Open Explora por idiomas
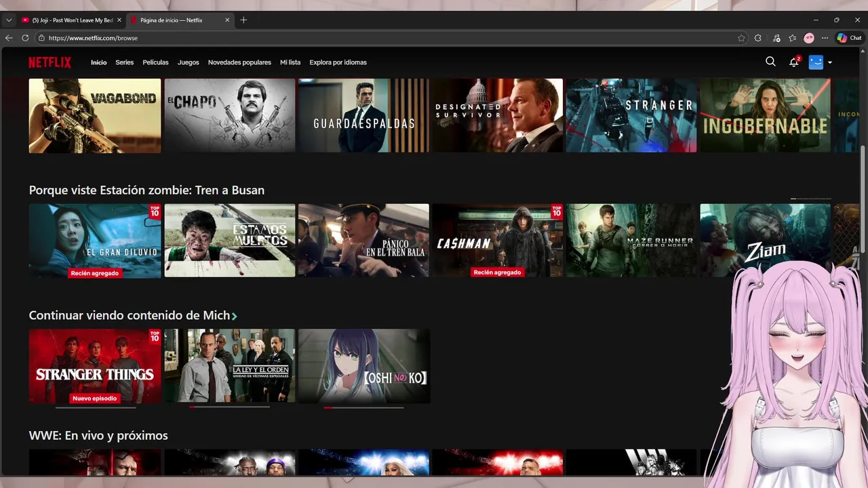The height and width of the screenshot is (488, 868). pos(338,62)
